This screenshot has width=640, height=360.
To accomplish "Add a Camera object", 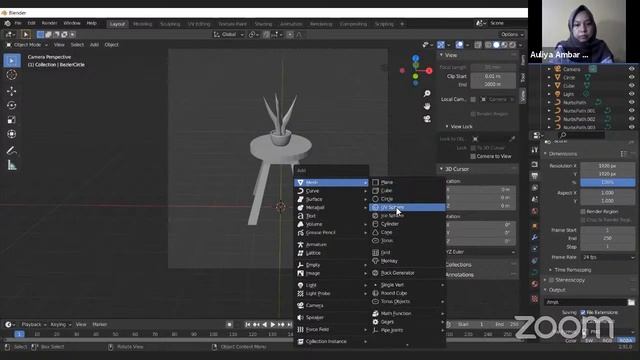I will pyautogui.click(x=331, y=305).
